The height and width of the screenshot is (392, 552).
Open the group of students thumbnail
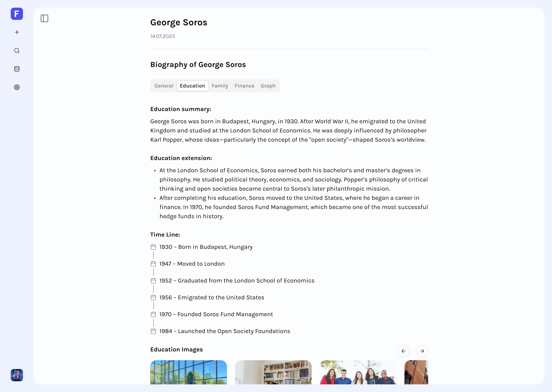(x=358, y=372)
